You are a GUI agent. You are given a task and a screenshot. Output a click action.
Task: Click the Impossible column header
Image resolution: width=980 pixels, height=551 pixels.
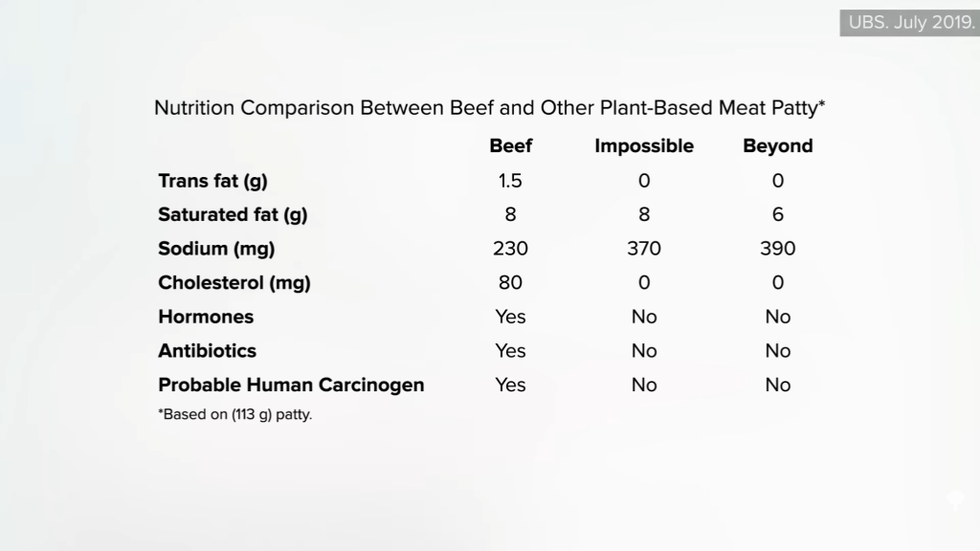(x=644, y=146)
